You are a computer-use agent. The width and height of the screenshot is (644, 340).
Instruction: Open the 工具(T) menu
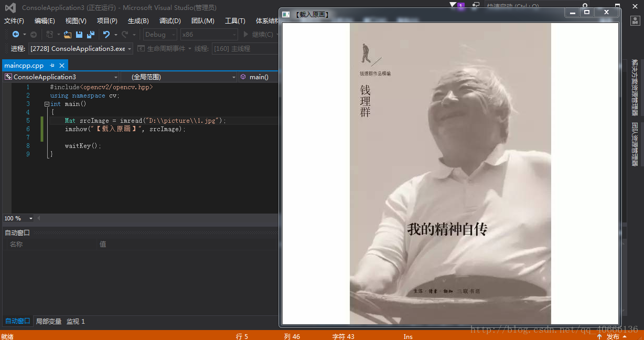[235, 21]
